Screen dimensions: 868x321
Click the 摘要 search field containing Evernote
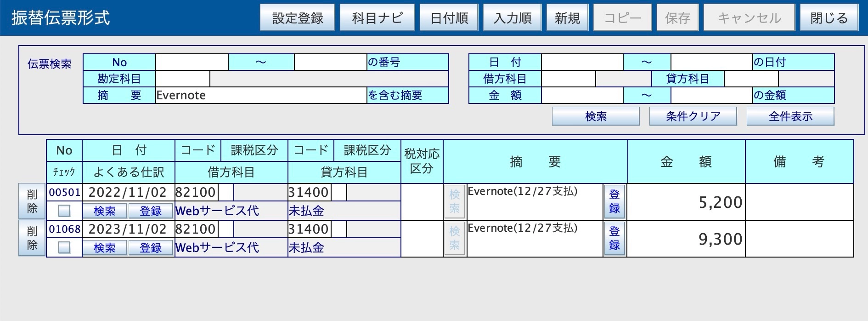point(261,95)
